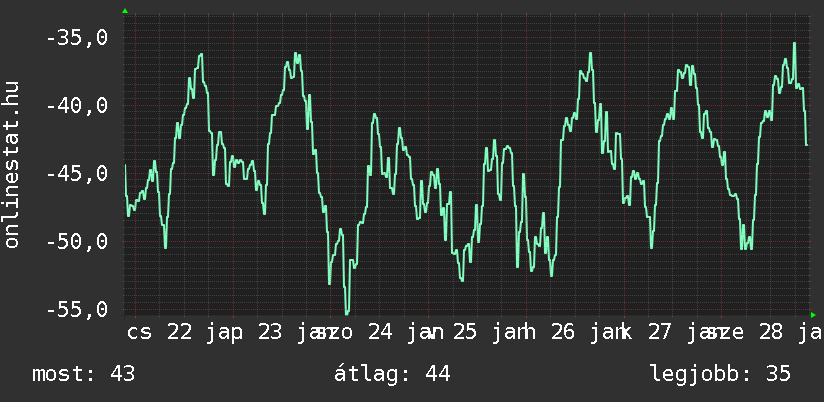
Task: Click date 27 on the time axis
Action: tap(660, 332)
